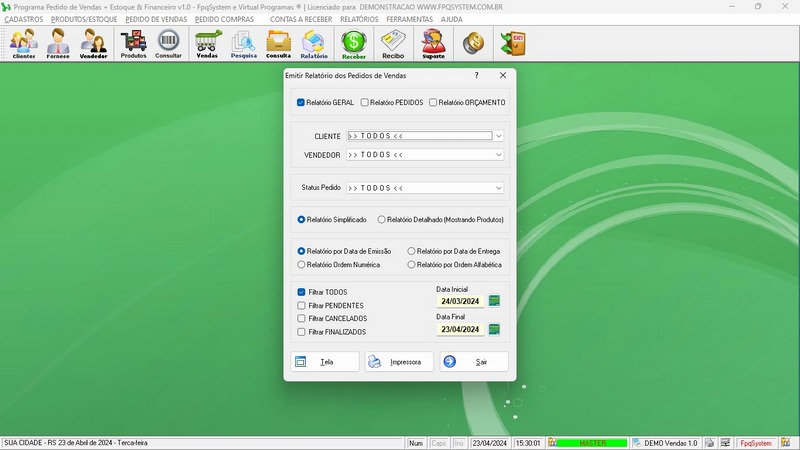This screenshot has width=800, height=450.
Task: Click the Recibo toolbar icon
Action: (x=393, y=44)
